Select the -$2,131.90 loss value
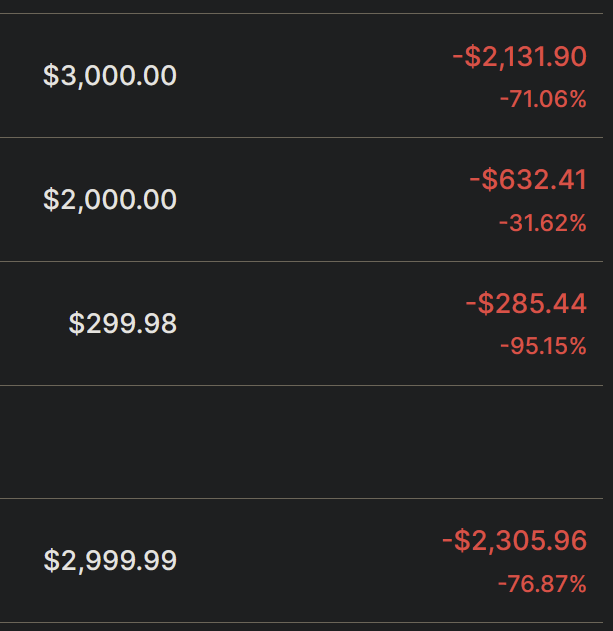This screenshot has width=613, height=631. (519, 57)
